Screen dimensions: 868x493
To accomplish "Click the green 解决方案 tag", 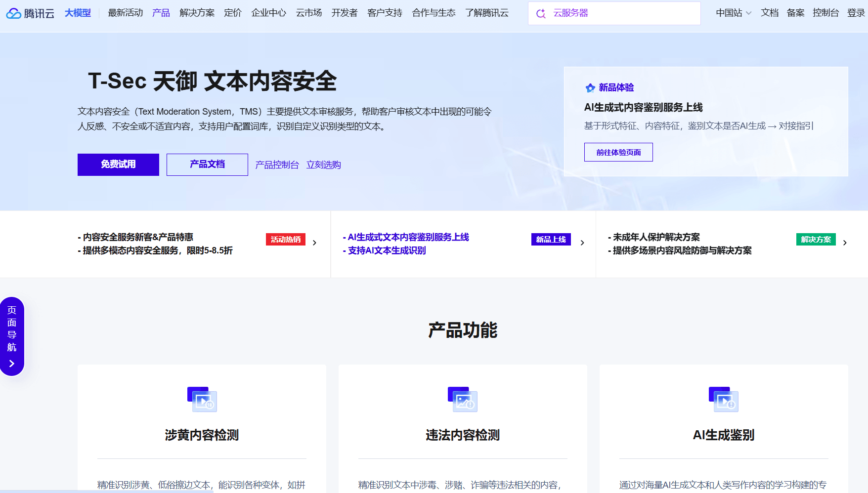I will pyautogui.click(x=816, y=240).
